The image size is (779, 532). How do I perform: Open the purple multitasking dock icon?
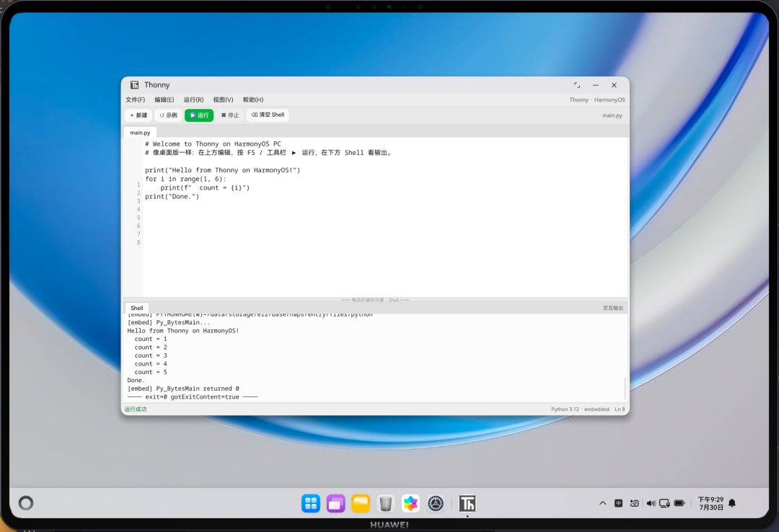point(336,504)
